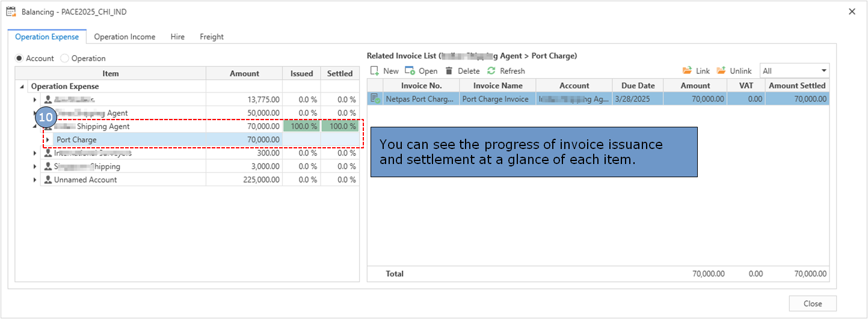Select the Operation radio button
The width and height of the screenshot is (868, 319).
[65, 58]
